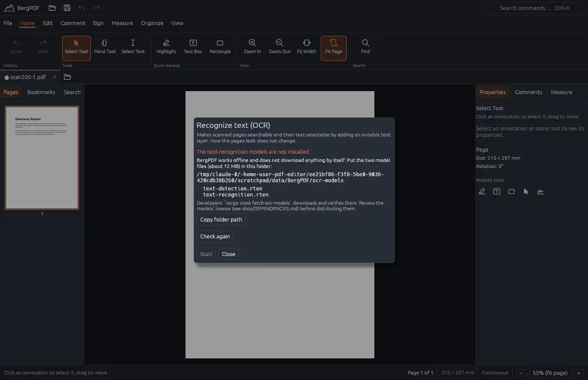
Task: Select the Highlight markup tool
Action: pyautogui.click(x=166, y=48)
